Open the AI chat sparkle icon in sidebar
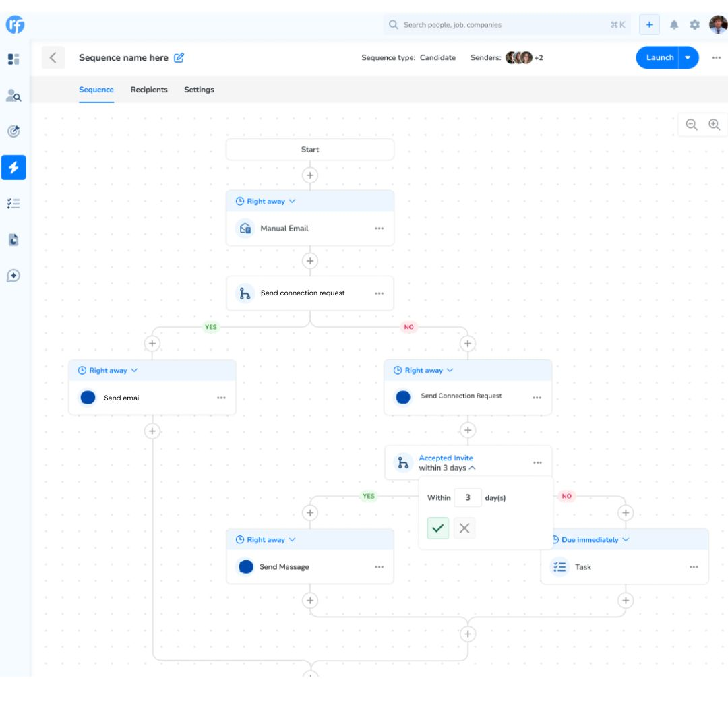The width and height of the screenshot is (728, 728). (13, 276)
